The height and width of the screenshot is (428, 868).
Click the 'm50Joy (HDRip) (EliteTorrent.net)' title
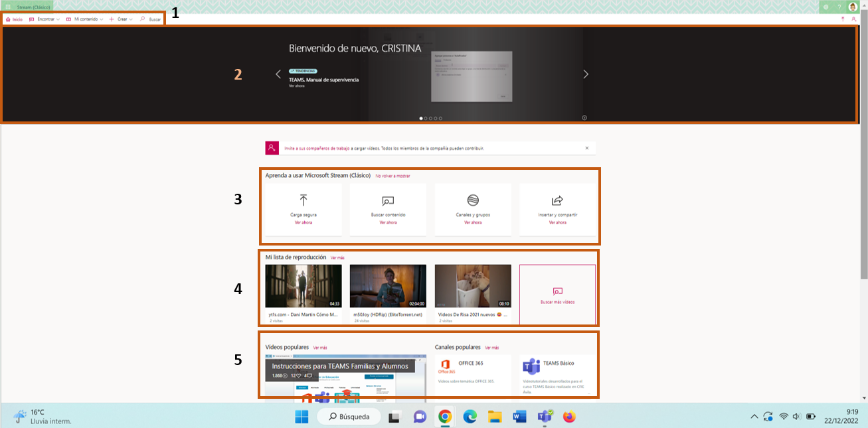tap(388, 315)
